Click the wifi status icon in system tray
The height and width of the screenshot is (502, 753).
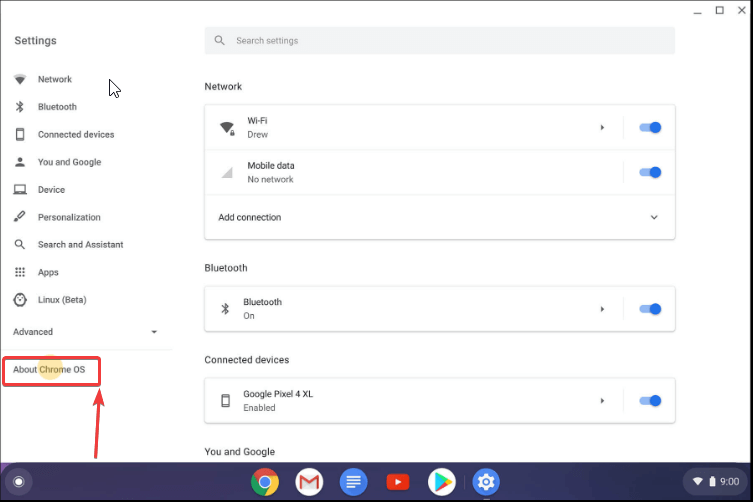(x=698, y=481)
